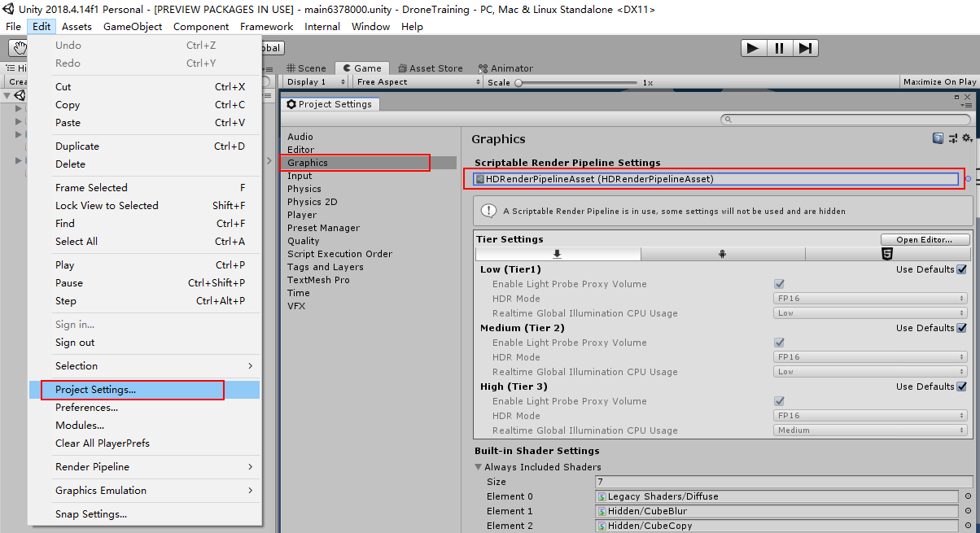Pick object for Scriptable Render Pipeline field
The image size is (980, 533).
pos(969,179)
